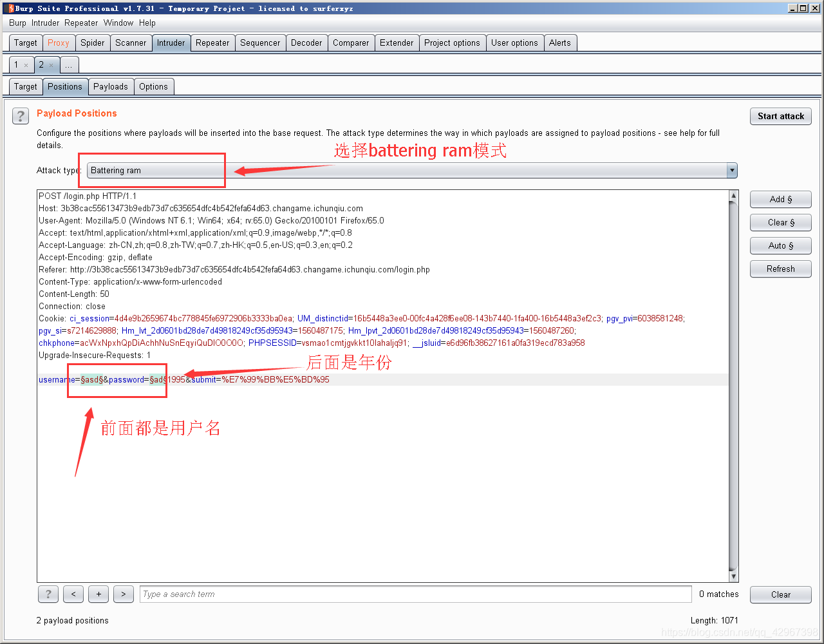Open the Window menu
The image size is (824, 644).
click(x=118, y=23)
